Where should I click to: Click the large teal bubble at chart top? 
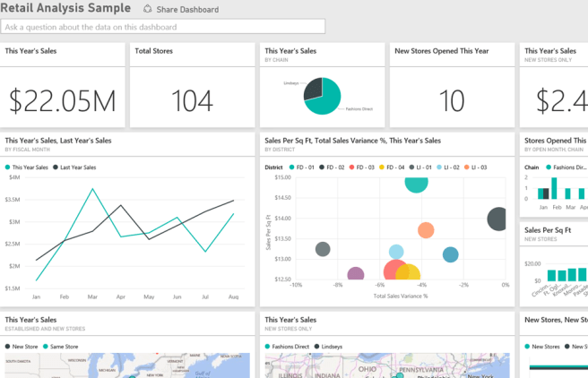pos(416,181)
